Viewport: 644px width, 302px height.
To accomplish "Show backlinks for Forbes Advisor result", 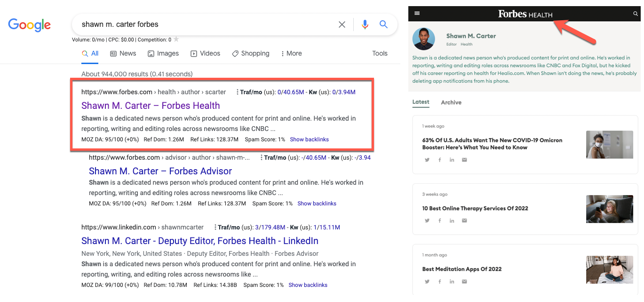I will [x=317, y=204].
